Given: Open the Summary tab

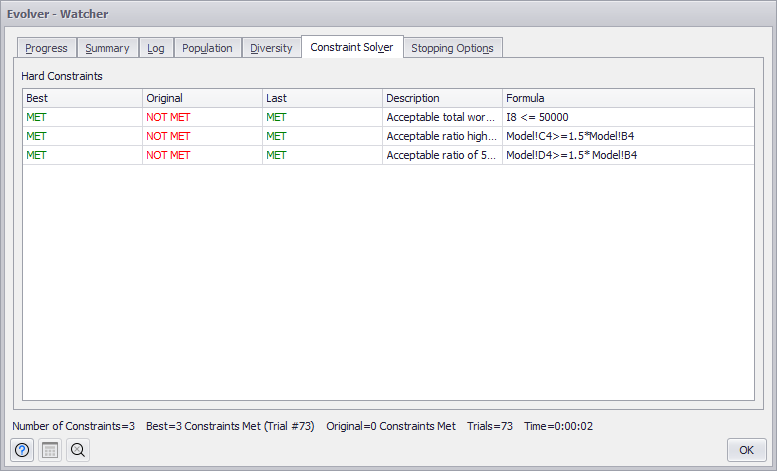Looking at the screenshot, I should click(107, 48).
